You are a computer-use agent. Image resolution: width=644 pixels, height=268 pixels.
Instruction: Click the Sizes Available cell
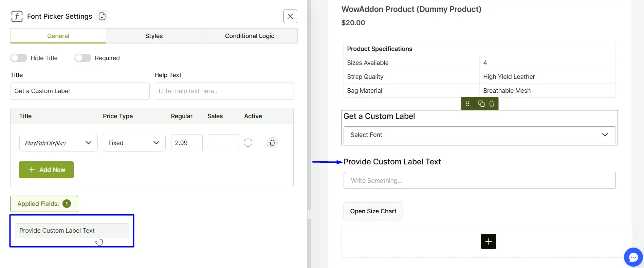[411, 63]
